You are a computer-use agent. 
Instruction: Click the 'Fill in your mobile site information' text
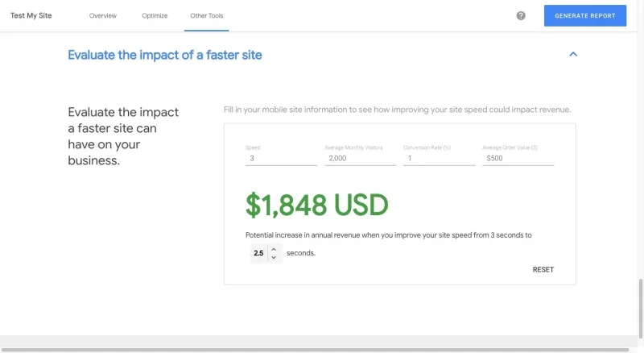point(398,110)
